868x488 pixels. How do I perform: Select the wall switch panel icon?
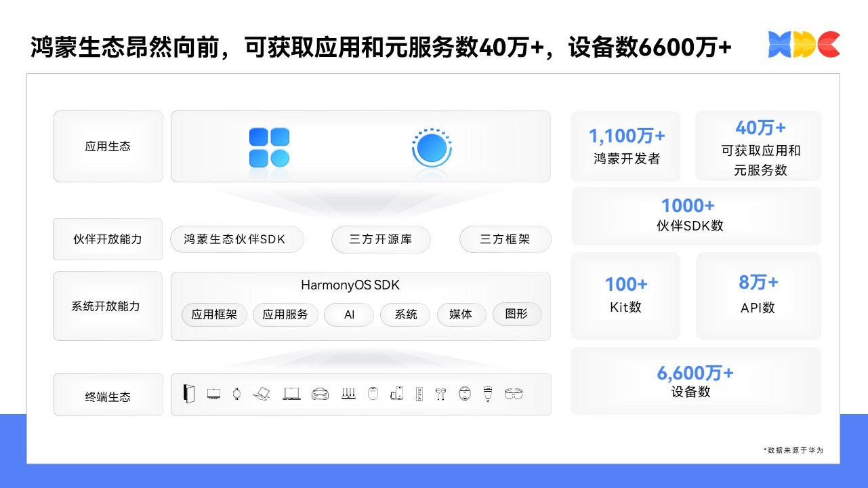419,393
